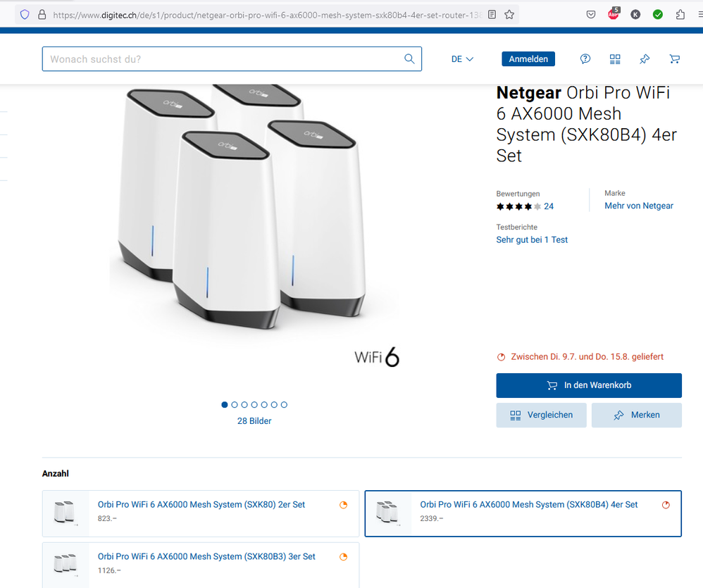Bookmark this page with the star icon
The height and width of the screenshot is (588, 703).
point(509,15)
